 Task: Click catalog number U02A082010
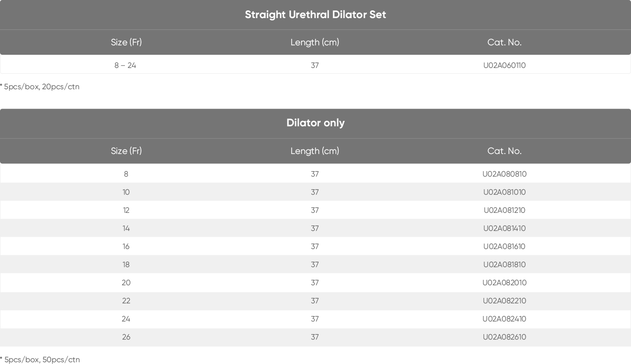504,283
